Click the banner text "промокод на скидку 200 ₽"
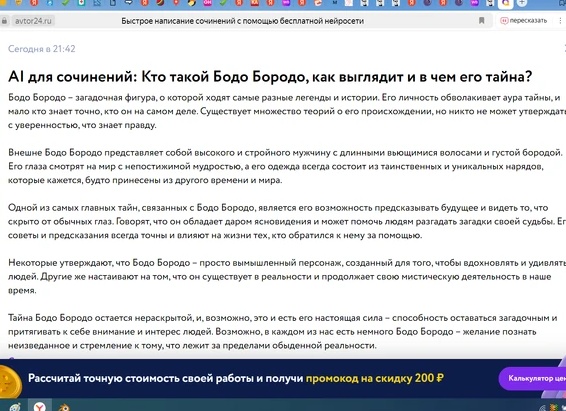Image resolution: width=566 pixels, height=411 pixels. 374,378
